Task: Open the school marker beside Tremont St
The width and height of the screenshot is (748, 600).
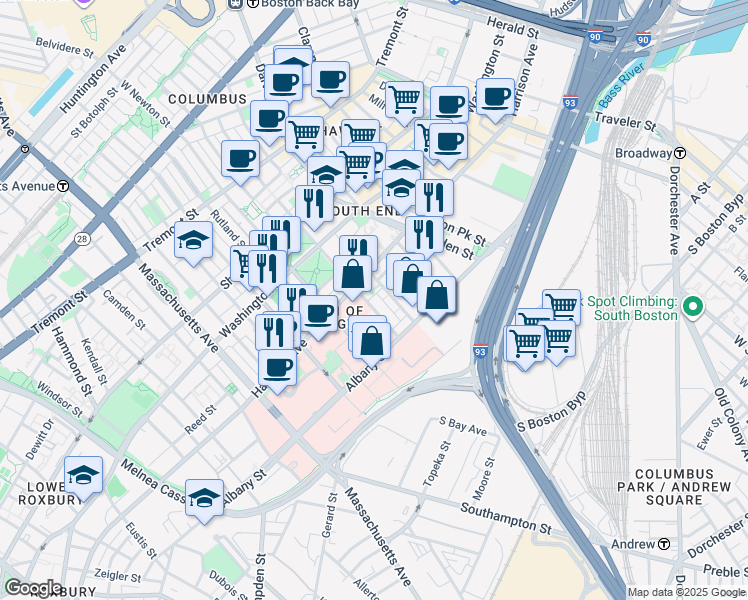Action: (x=193, y=240)
